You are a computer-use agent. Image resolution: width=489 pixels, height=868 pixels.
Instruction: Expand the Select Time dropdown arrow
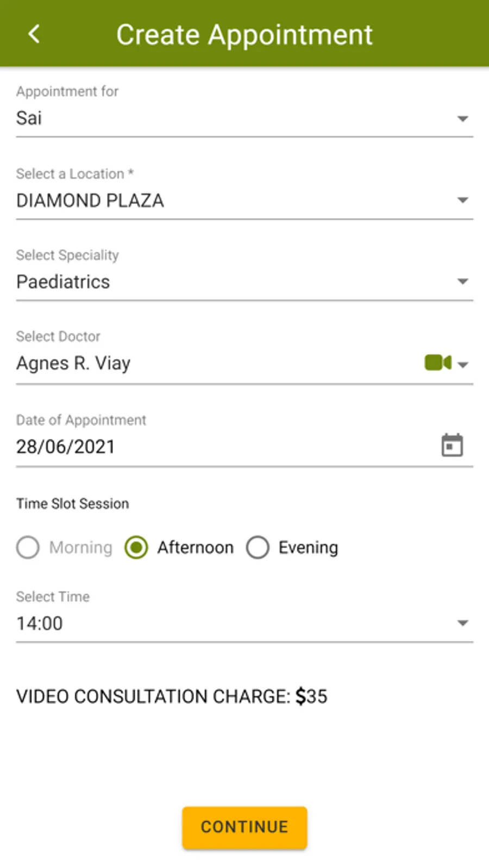tap(462, 623)
